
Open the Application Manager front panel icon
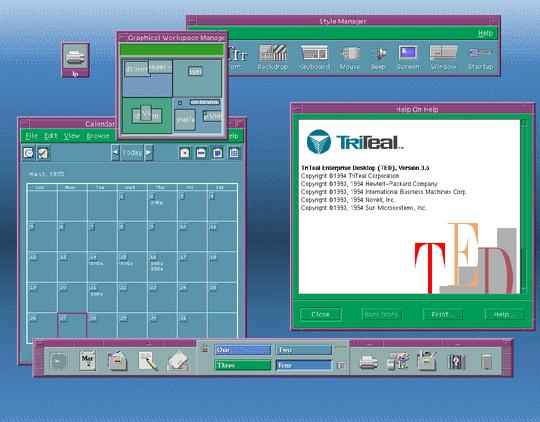[427, 361]
